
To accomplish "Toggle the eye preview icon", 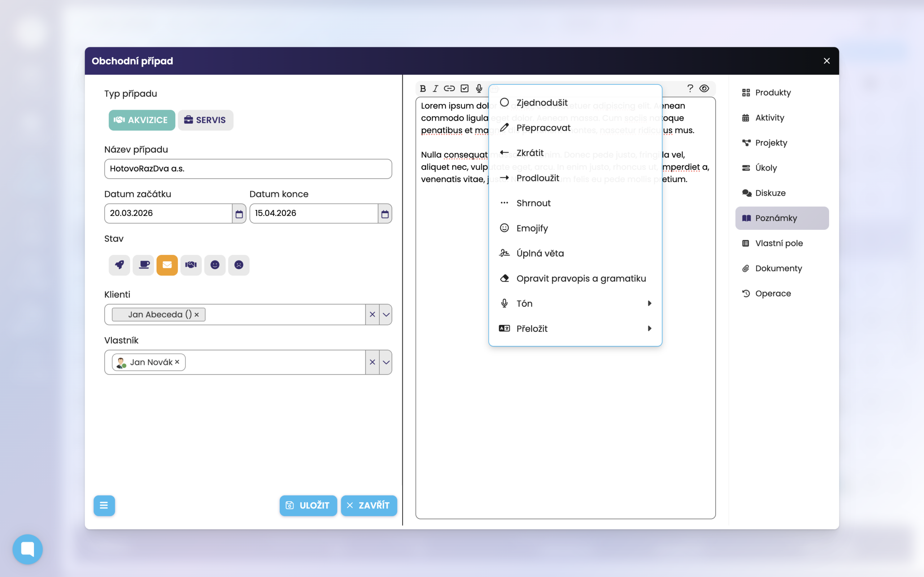I will 704,89.
